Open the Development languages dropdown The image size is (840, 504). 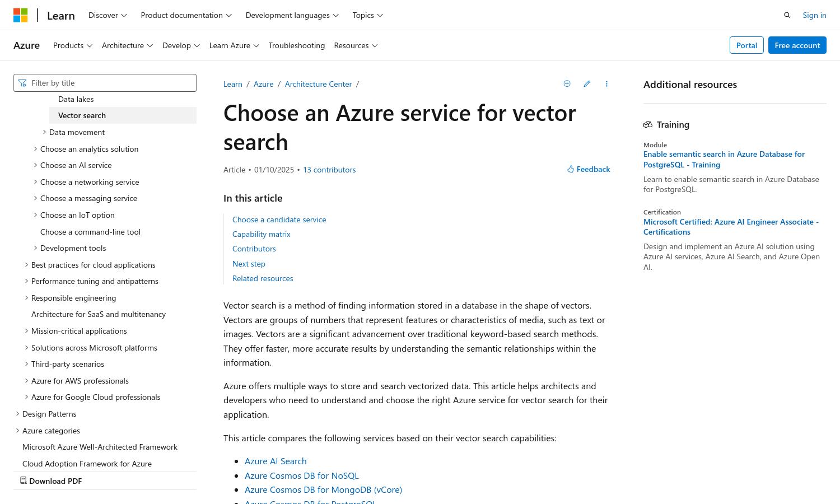tap(292, 15)
